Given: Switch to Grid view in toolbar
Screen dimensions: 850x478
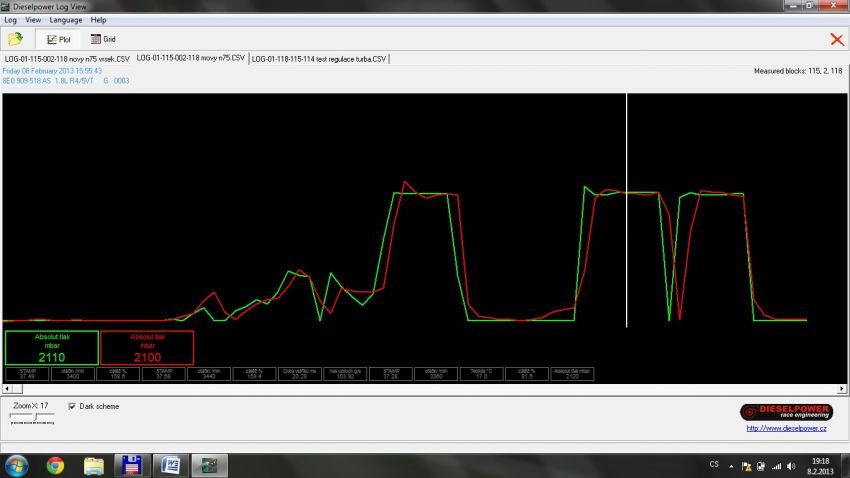Looking at the screenshot, I should pyautogui.click(x=103, y=40).
